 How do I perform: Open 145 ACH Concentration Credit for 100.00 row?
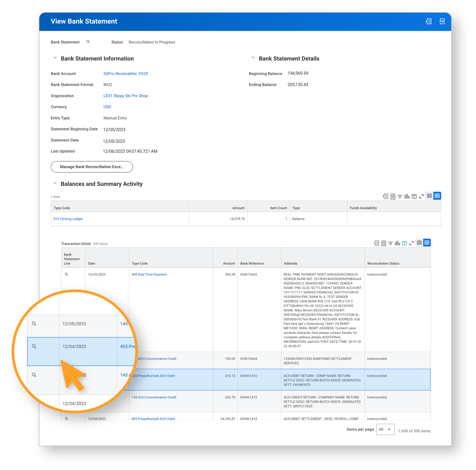coord(157,359)
